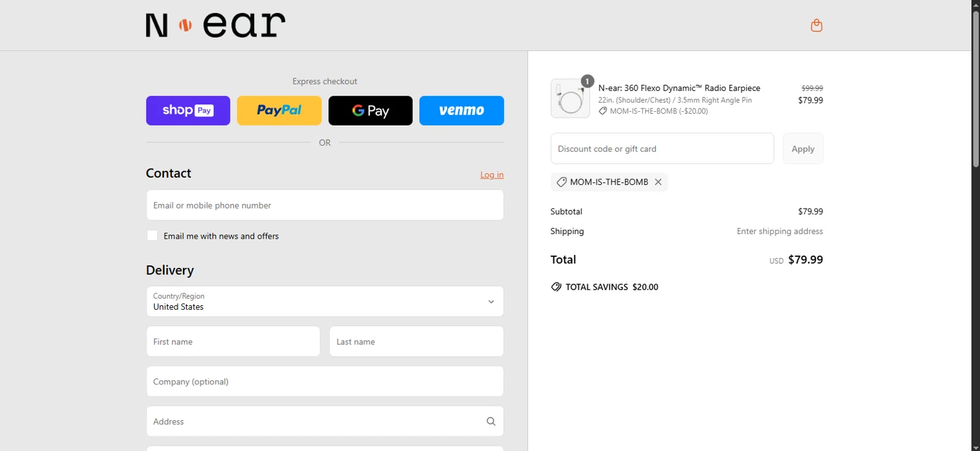This screenshot has height=451, width=980.
Task: Click into the Address field
Action: tap(325, 421)
